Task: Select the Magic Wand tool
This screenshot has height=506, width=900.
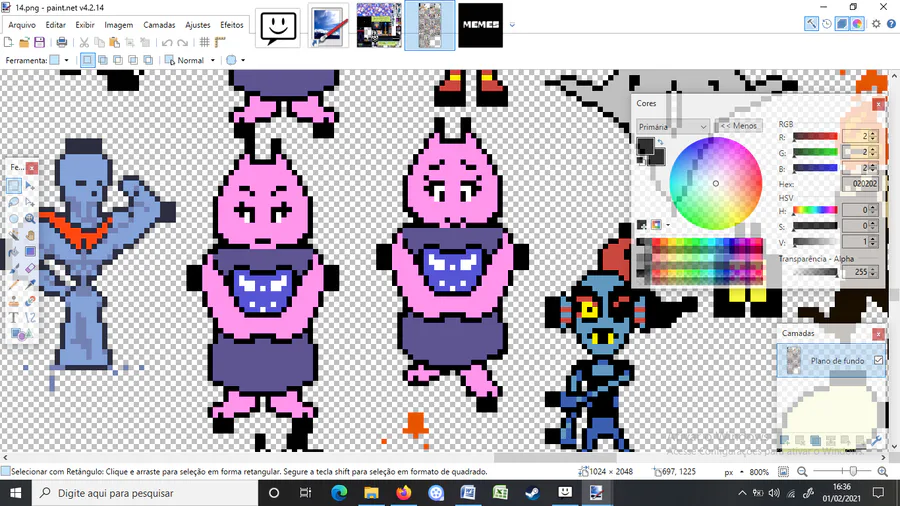Action: (x=14, y=235)
